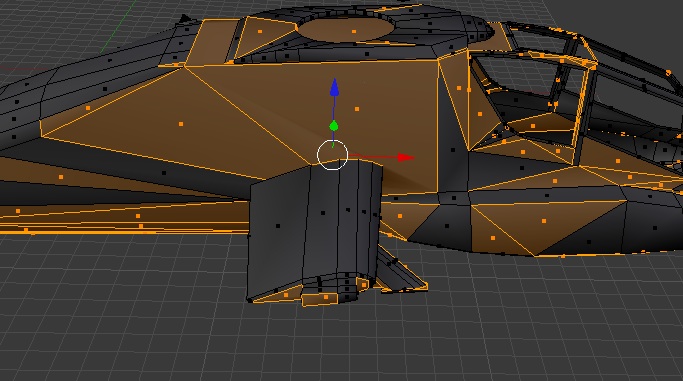The image size is (683, 381).
Task: Select dark face dot on box's middle panel
Action: tap(323, 213)
